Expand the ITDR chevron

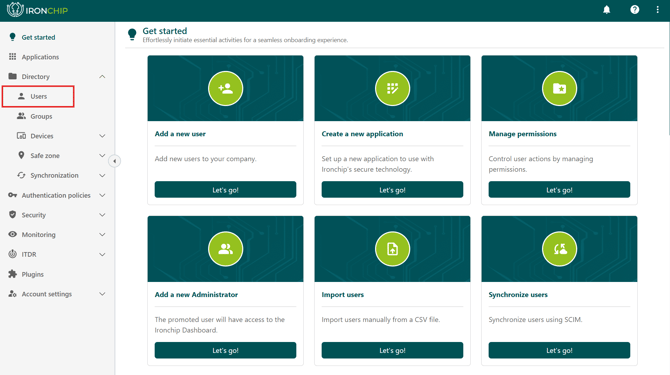tap(102, 254)
